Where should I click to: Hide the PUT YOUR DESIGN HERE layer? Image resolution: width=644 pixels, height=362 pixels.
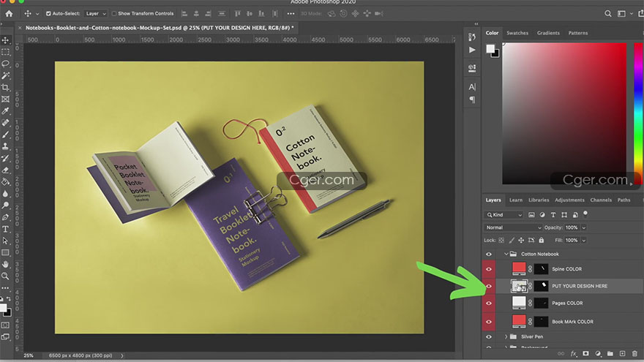coord(489,286)
